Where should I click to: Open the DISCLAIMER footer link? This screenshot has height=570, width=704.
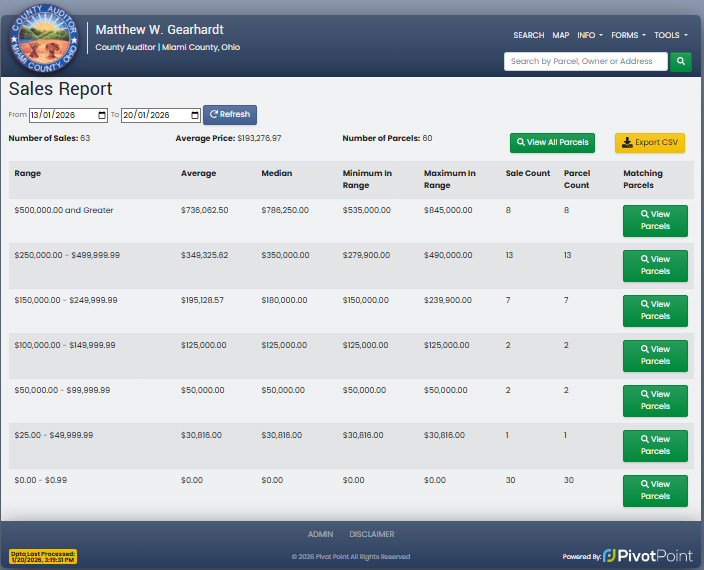pyautogui.click(x=372, y=534)
